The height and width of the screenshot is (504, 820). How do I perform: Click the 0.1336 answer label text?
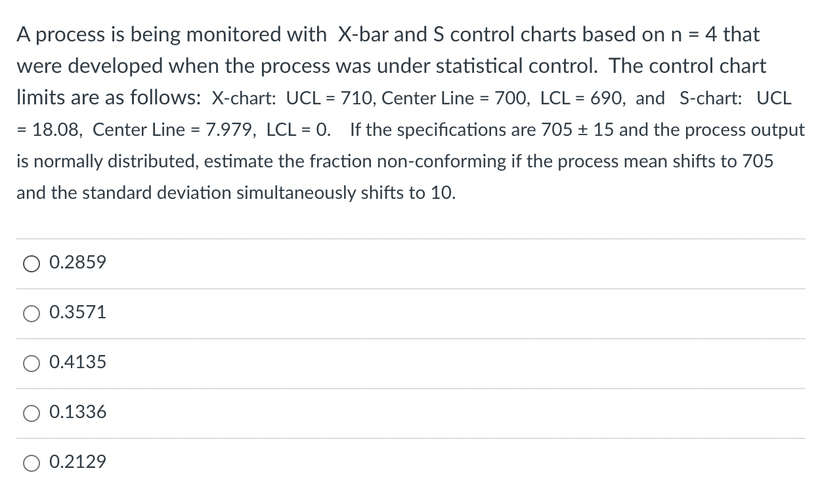pos(77,412)
